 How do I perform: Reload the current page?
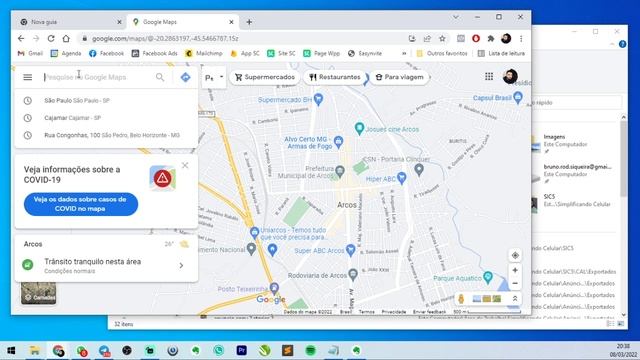51,38
